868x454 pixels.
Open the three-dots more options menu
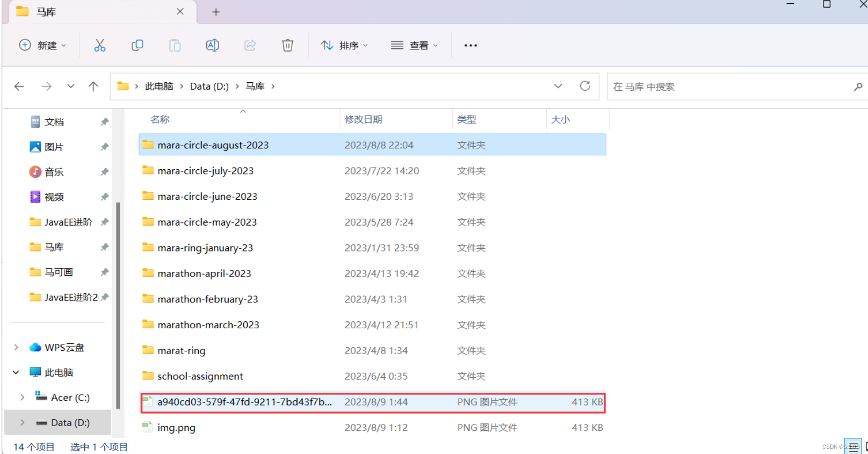coord(471,45)
